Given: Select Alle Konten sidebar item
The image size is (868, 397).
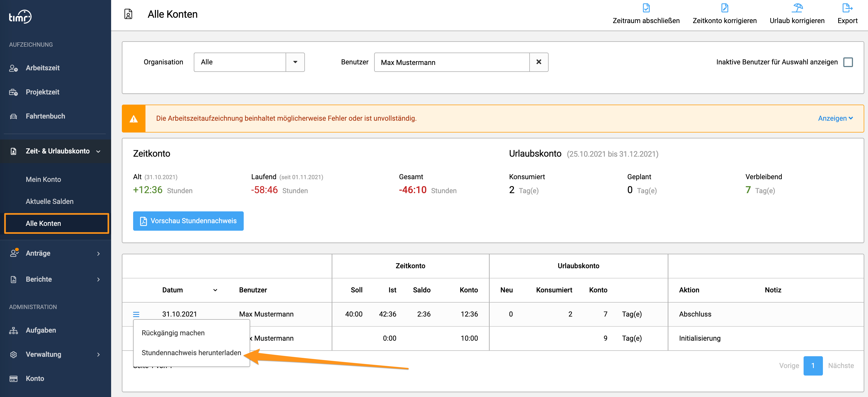Looking at the screenshot, I should pyautogui.click(x=57, y=223).
